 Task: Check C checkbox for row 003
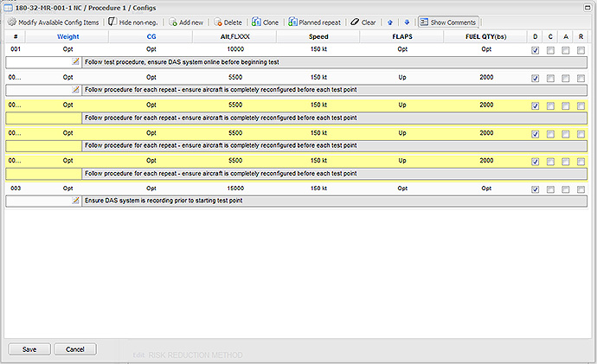click(x=550, y=189)
